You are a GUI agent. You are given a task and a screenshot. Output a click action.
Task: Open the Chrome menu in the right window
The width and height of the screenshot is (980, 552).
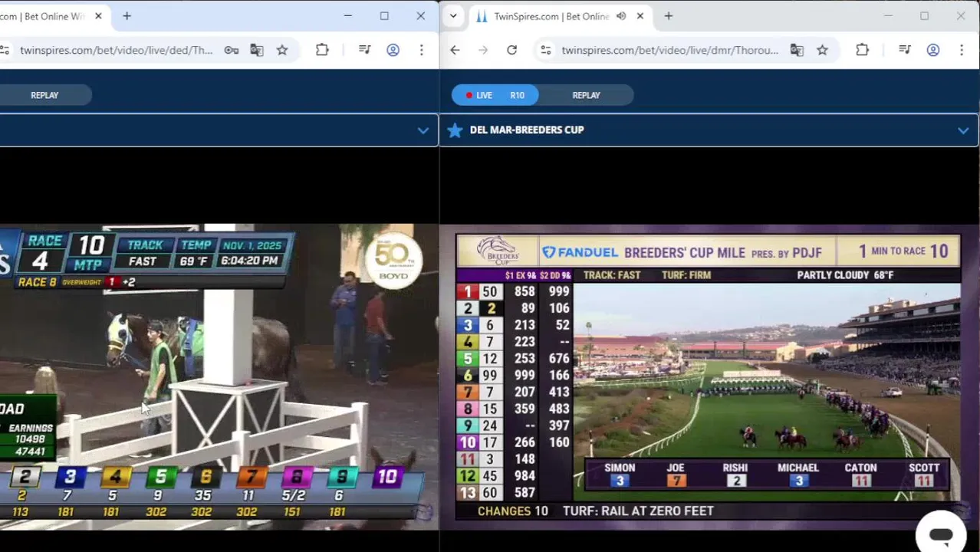pos(962,51)
